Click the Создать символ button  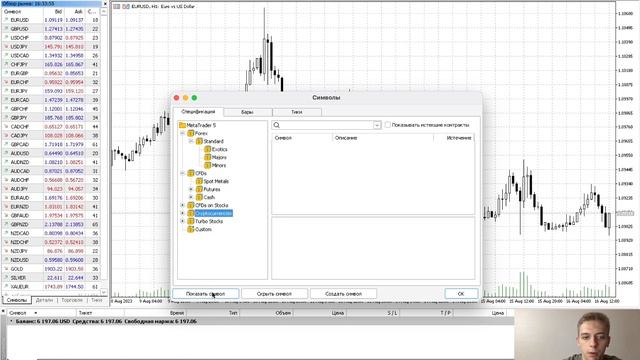click(343, 294)
